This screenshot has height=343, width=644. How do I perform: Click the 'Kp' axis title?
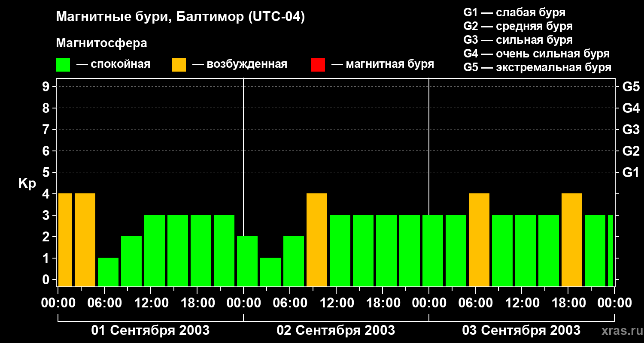coord(27,184)
